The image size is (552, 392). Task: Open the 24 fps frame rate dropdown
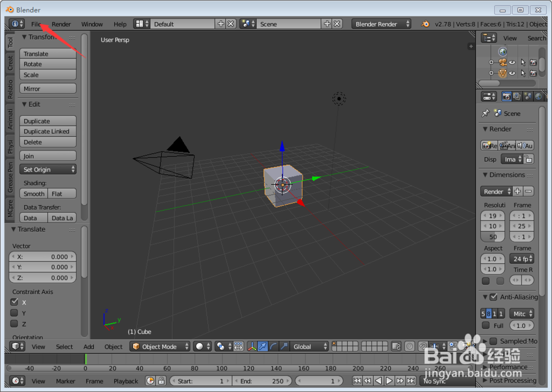click(x=522, y=259)
